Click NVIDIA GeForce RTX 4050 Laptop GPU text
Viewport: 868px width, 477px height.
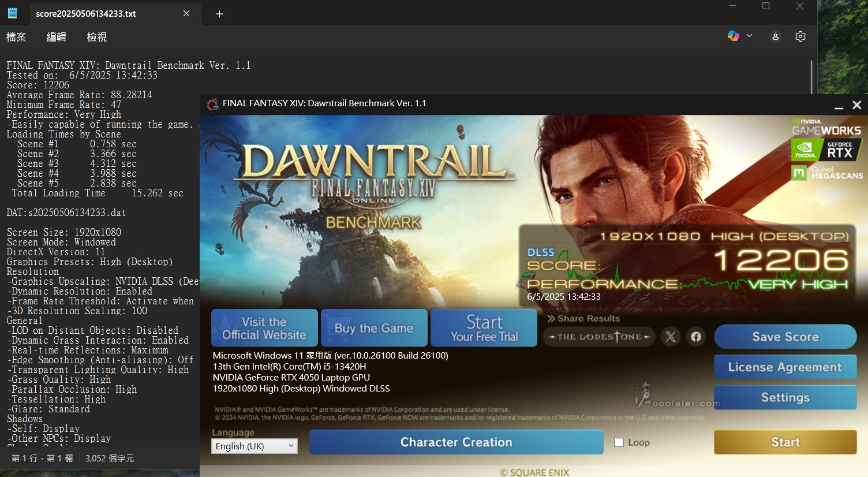(x=291, y=378)
